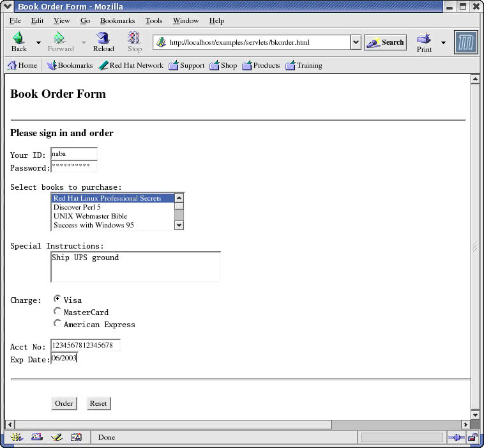Click the book list scrollbar thumb
The image size is (484, 448).
click(x=179, y=206)
